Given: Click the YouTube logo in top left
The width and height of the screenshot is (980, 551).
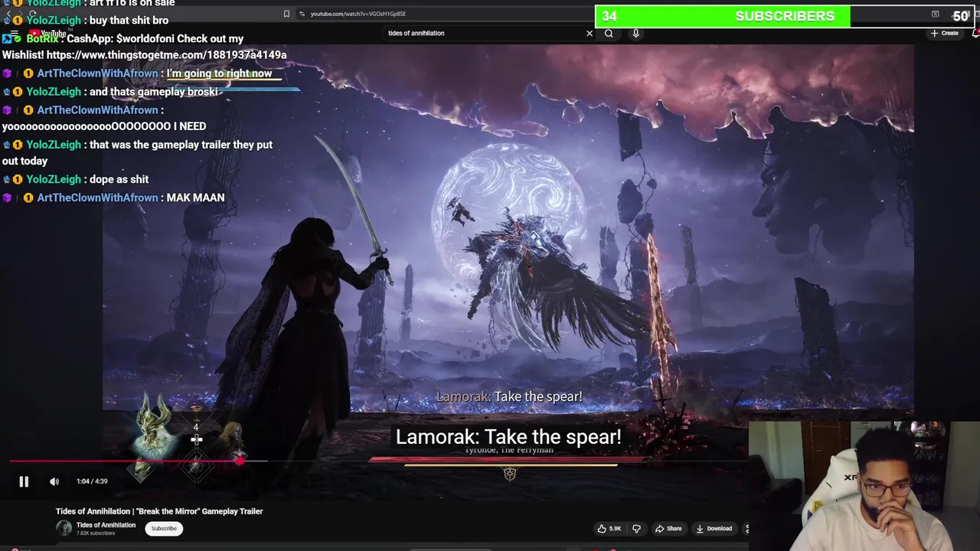Looking at the screenshot, I should coord(47,34).
